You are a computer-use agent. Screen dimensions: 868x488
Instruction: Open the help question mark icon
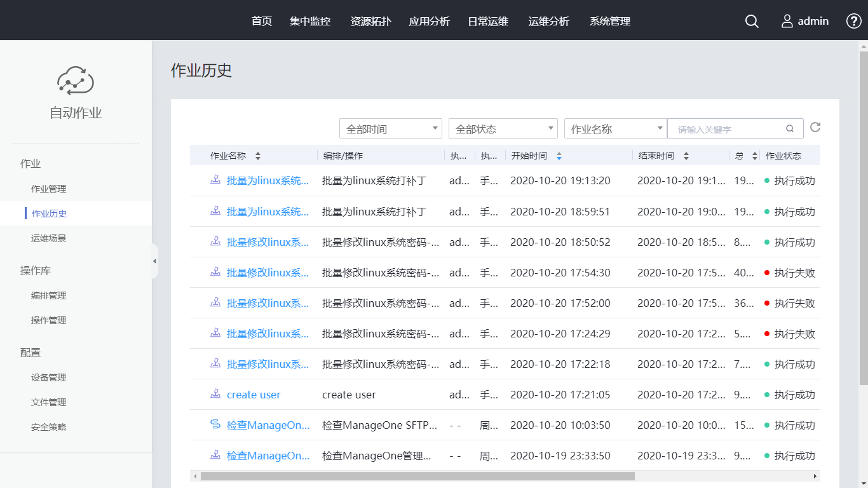tap(854, 21)
